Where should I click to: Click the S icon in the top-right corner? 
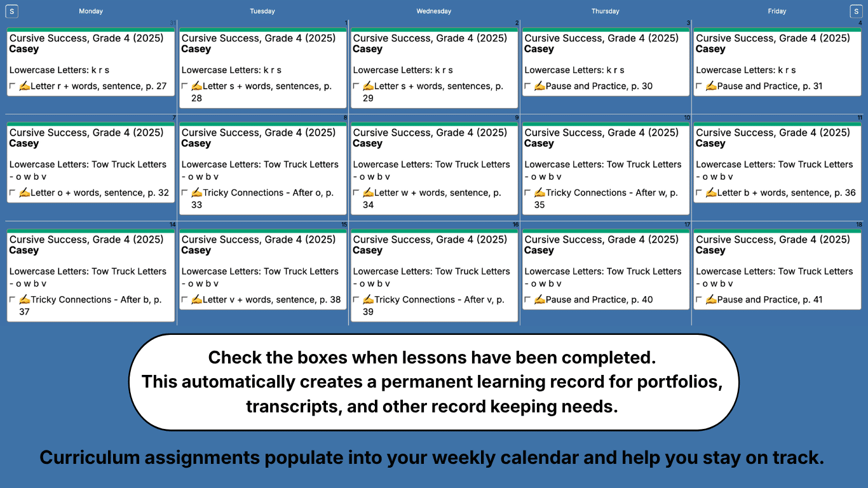point(856,11)
